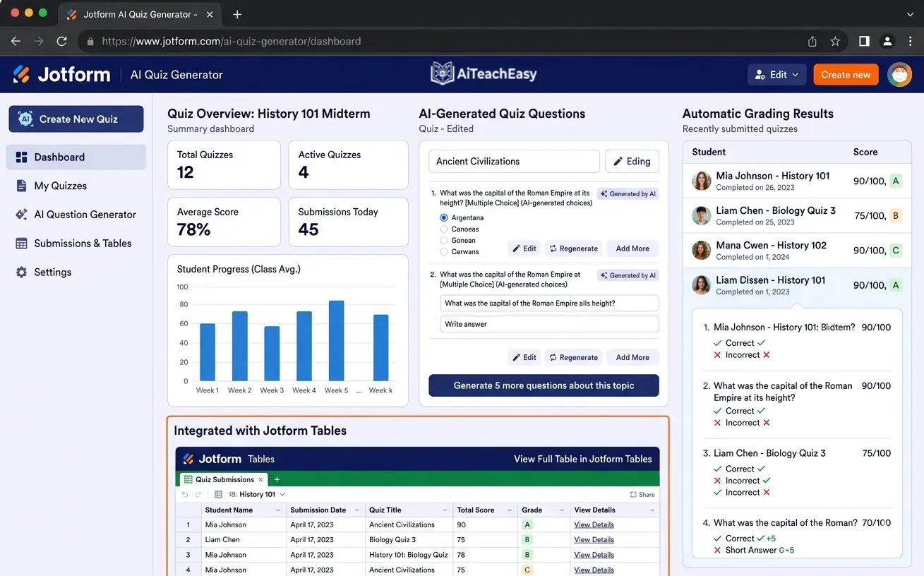Choose the Cerwans answer choice

[x=444, y=252]
